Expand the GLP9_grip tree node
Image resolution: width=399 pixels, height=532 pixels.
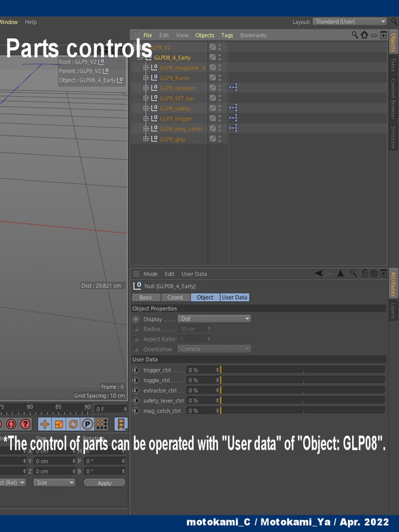[x=146, y=139]
